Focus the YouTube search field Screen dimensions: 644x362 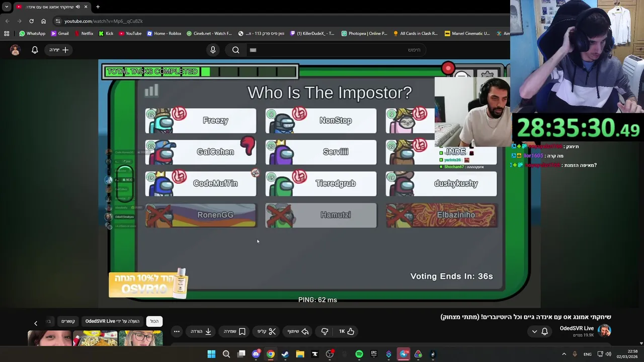click(337, 50)
